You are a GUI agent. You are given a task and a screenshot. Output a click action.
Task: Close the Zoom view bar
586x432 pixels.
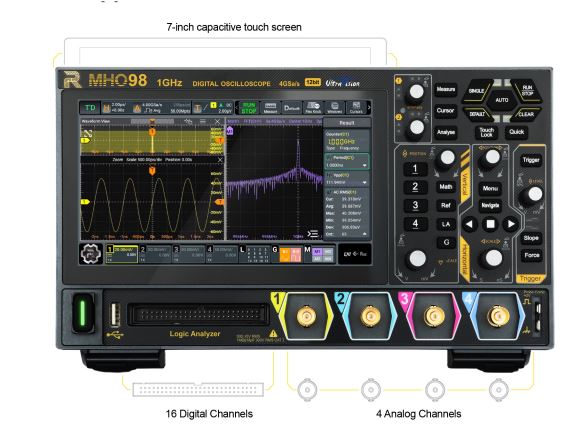pyautogui.click(x=220, y=160)
